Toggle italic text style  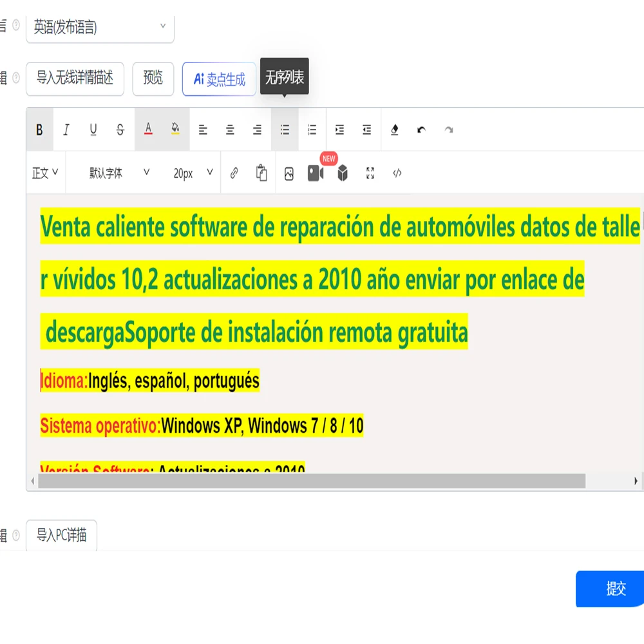point(66,129)
